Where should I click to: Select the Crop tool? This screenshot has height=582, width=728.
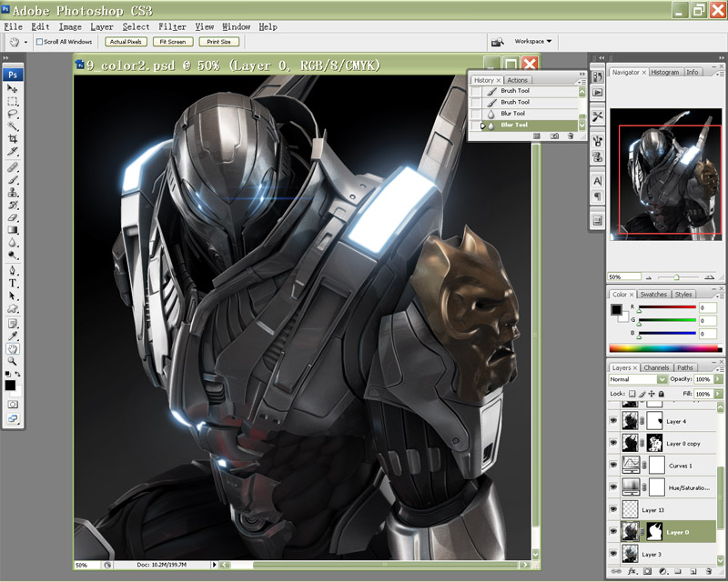tap(13, 139)
